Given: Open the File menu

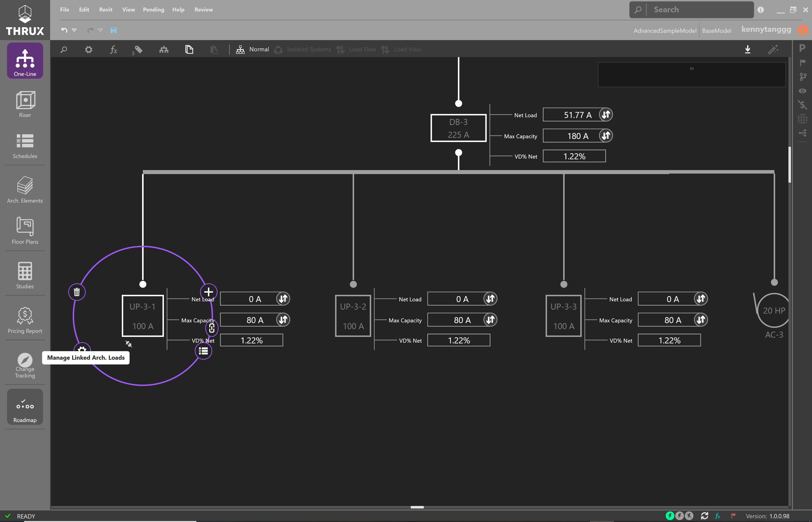Looking at the screenshot, I should pyautogui.click(x=64, y=10).
